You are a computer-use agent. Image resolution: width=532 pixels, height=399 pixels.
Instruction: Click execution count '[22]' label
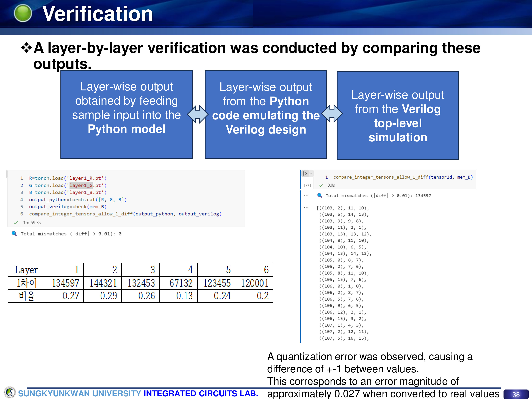307,185
